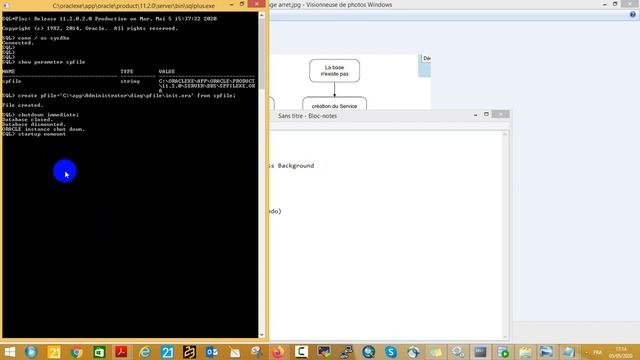
Task: Click the "shutdown immediate" command line
Action: 40,115
